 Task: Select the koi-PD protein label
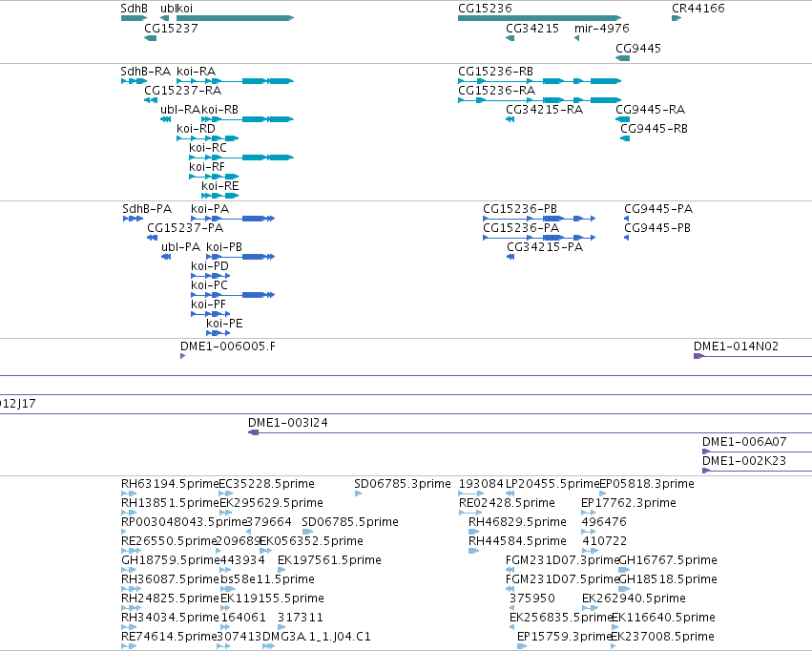coord(210,266)
